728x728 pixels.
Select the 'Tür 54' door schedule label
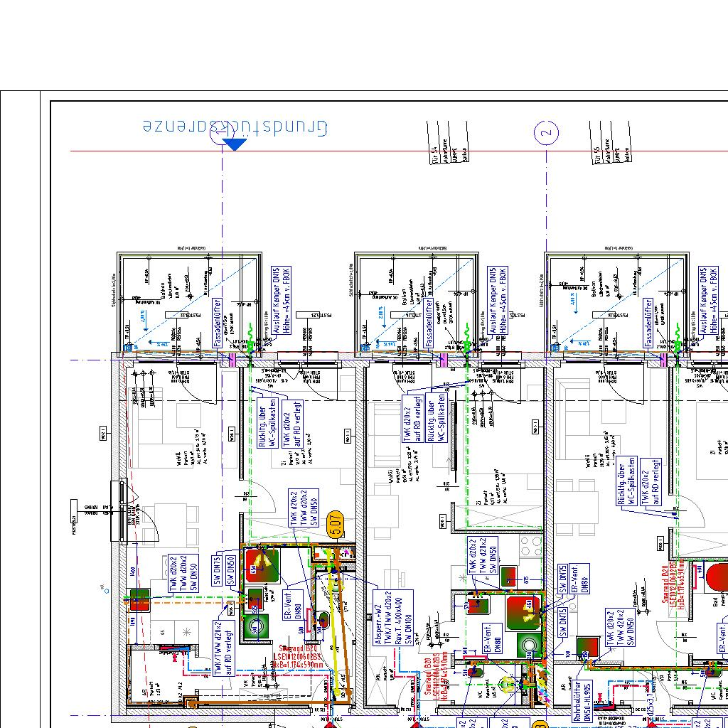[434, 154]
